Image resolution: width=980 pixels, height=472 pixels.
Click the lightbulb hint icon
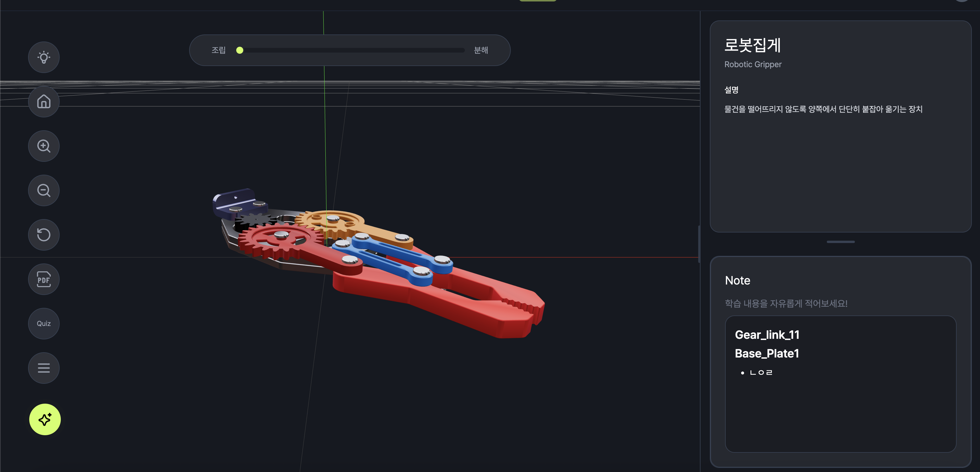click(44, 57)
